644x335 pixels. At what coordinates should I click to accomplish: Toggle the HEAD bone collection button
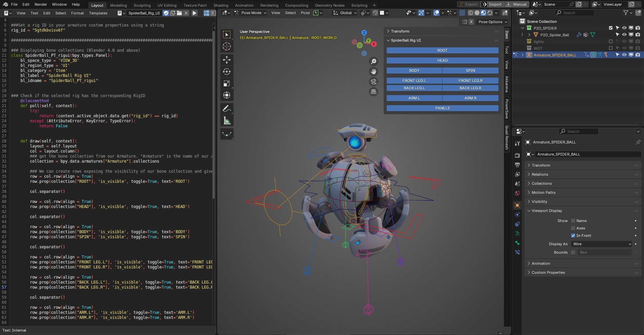tap(442, 60)
